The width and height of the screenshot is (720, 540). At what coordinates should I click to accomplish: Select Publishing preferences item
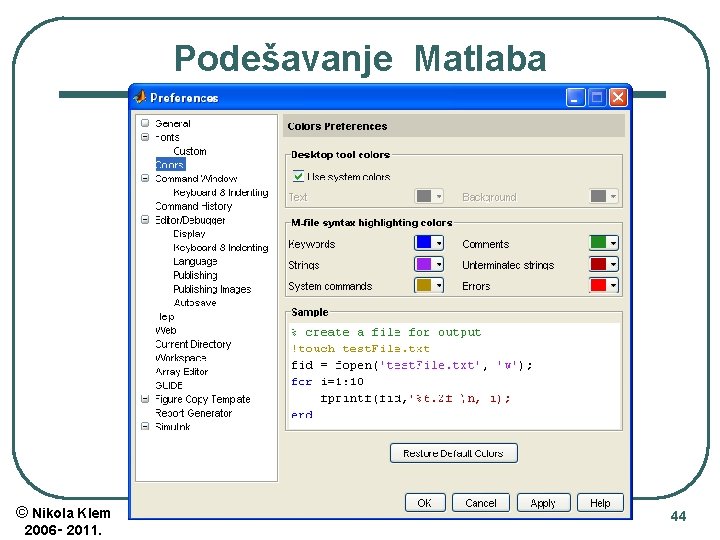tap(195, 275)
